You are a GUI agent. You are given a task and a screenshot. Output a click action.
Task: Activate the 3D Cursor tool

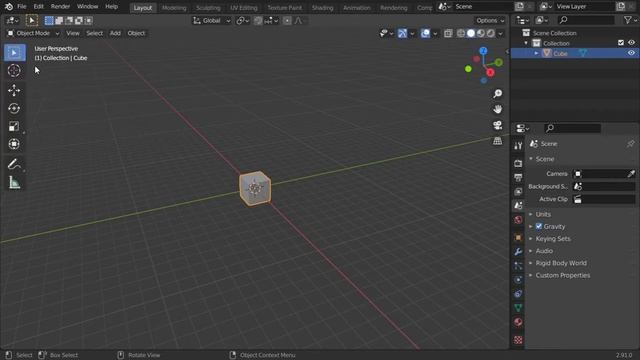point(14,71)
